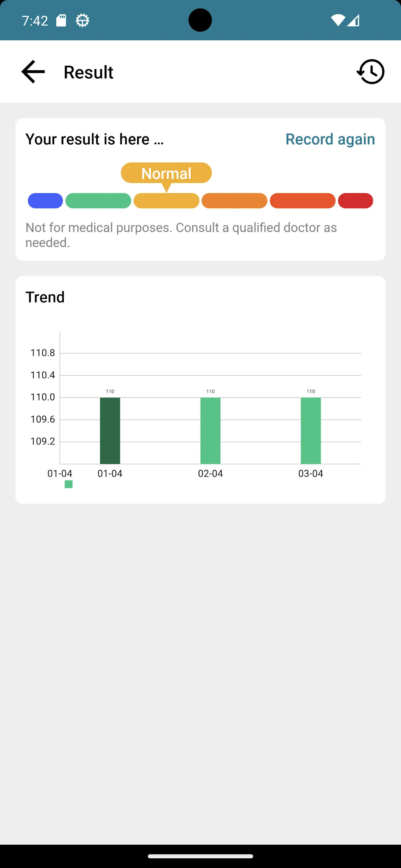The image size is (401, 868).
Task: Tap the back arrow icon
Action: coord(33,72)
